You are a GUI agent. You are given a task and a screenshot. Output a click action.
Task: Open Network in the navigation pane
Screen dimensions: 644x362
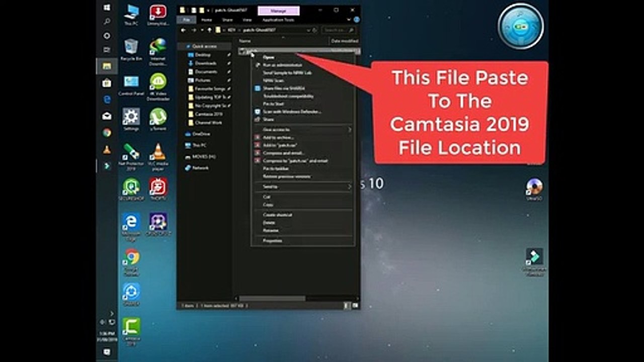(200, 168)
